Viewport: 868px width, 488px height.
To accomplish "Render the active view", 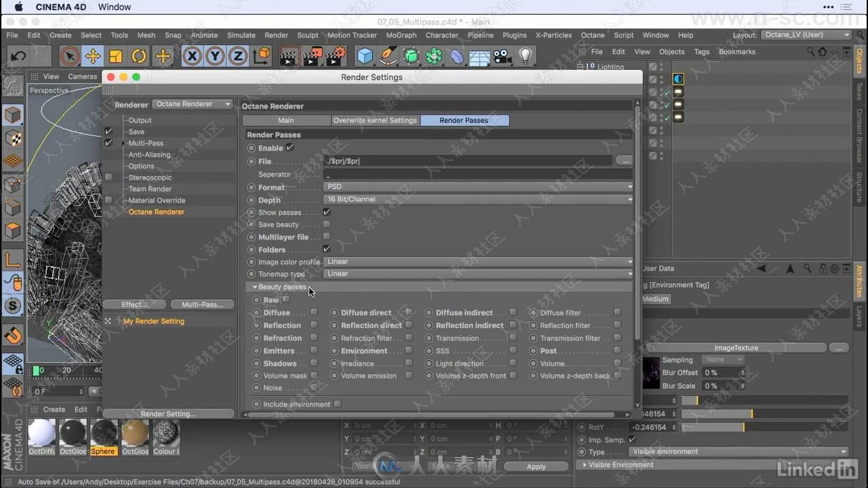I will coord(290,56).
